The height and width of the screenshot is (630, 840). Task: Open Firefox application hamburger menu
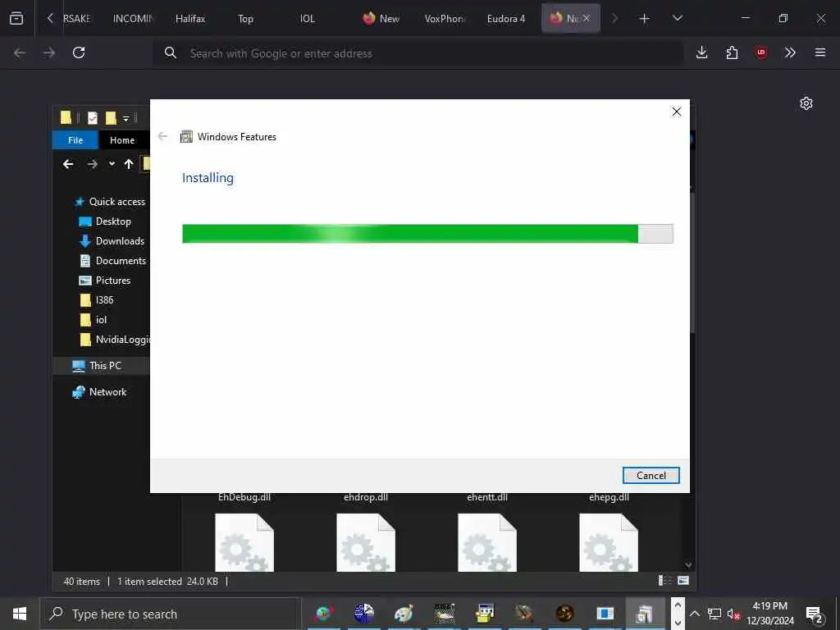820,52
